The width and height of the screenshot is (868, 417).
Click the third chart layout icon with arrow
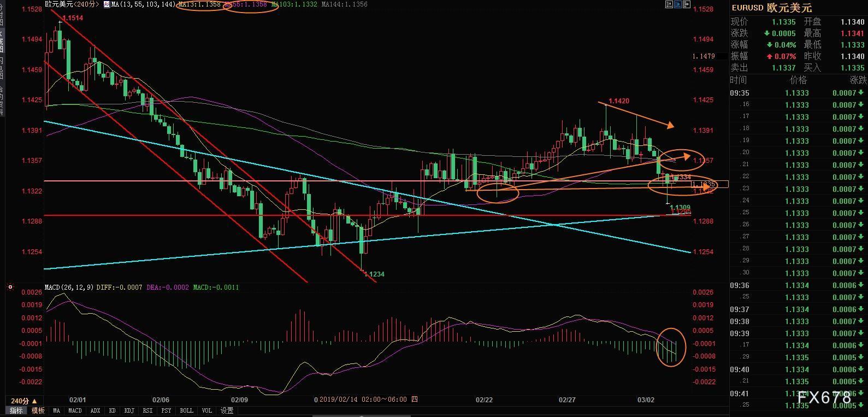687,4
